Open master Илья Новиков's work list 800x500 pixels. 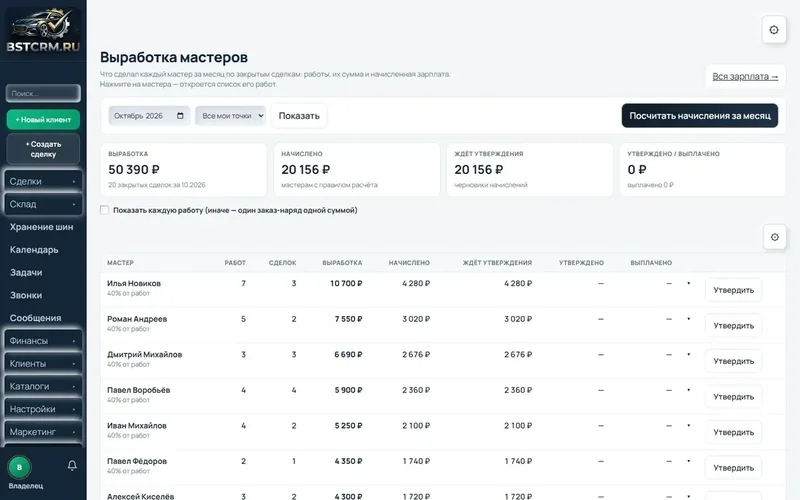click(134, 284)
